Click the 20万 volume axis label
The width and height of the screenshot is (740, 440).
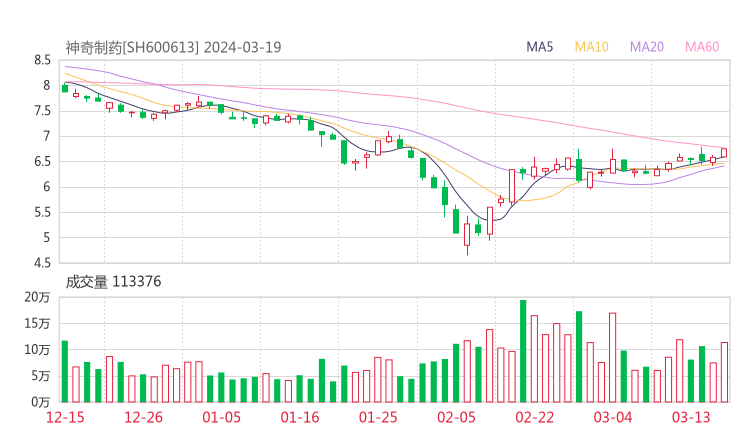click(37, 298)
